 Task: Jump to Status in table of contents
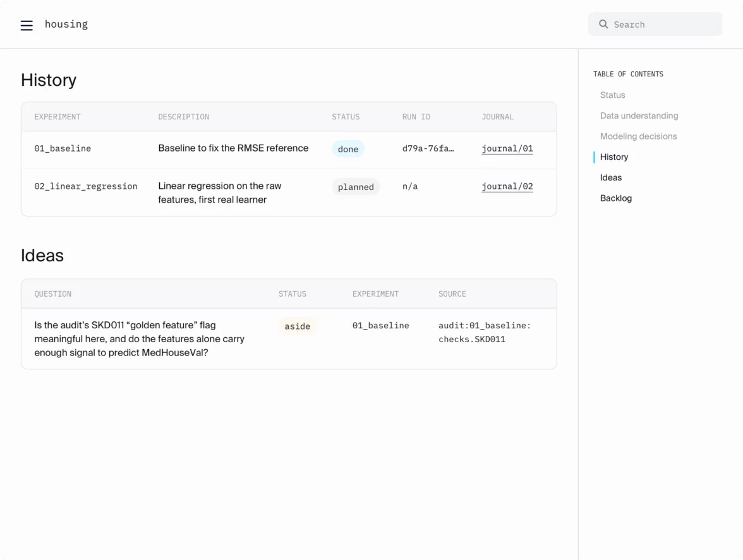[x=612, y=95]
